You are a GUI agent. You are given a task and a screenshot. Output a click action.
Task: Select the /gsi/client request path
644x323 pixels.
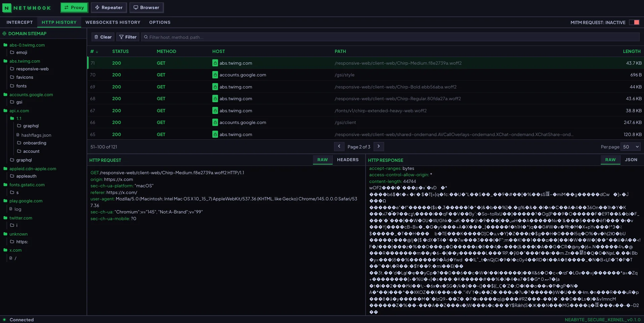pos(345,122)
